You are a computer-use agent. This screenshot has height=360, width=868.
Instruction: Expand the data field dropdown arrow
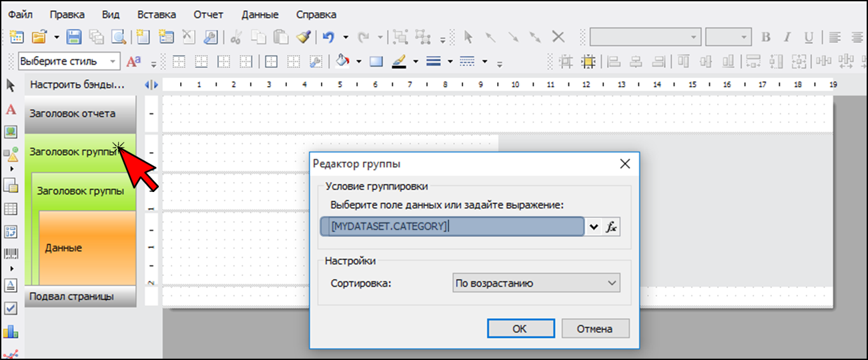pos(594,227)
